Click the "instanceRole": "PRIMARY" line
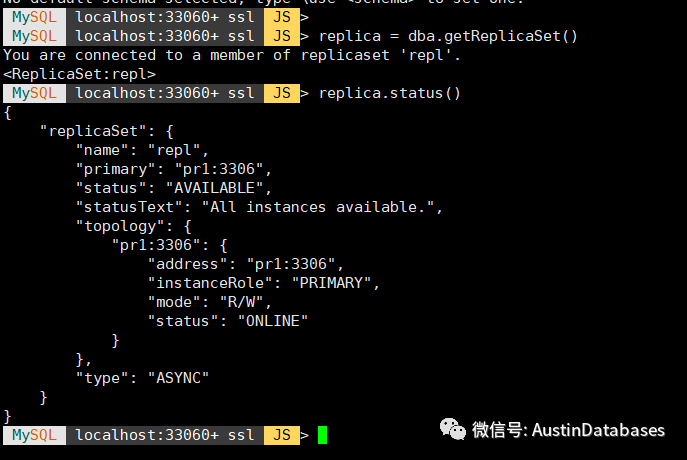This screenshot has width=687, height=460. click(263, 283)
